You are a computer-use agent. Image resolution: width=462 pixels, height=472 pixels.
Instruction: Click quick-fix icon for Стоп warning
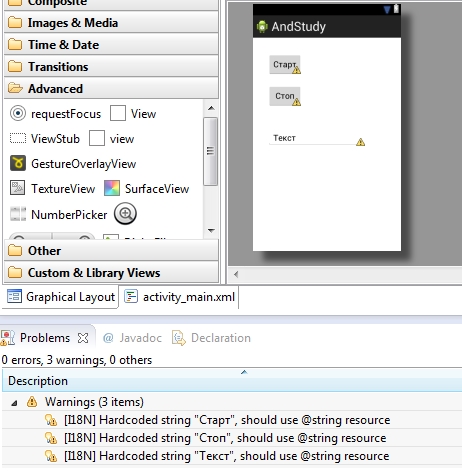(x=51, y=438)
